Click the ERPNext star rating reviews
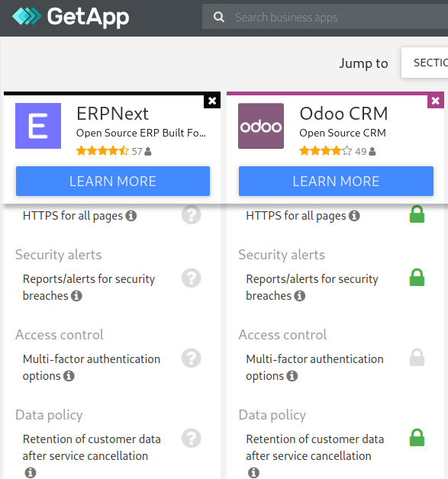 pos(114,151)
